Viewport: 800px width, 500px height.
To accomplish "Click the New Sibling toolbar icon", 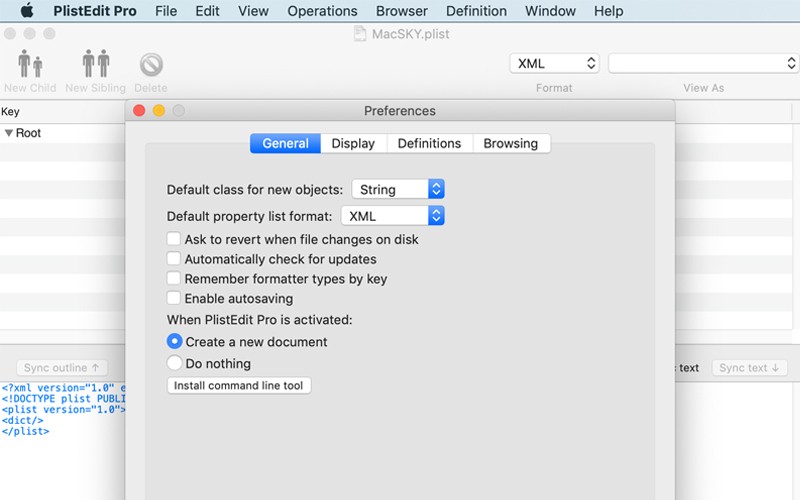I will pyautogui.click(x=96, y=64).
